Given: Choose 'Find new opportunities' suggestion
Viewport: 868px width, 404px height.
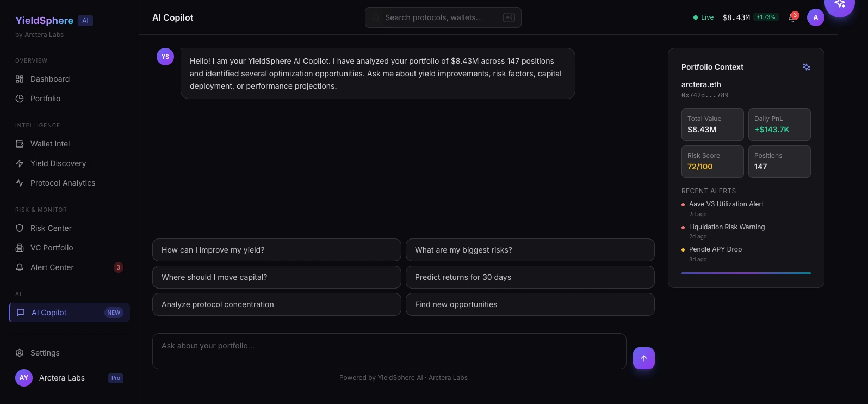Looking at the screenshot, I should (530, 304).
